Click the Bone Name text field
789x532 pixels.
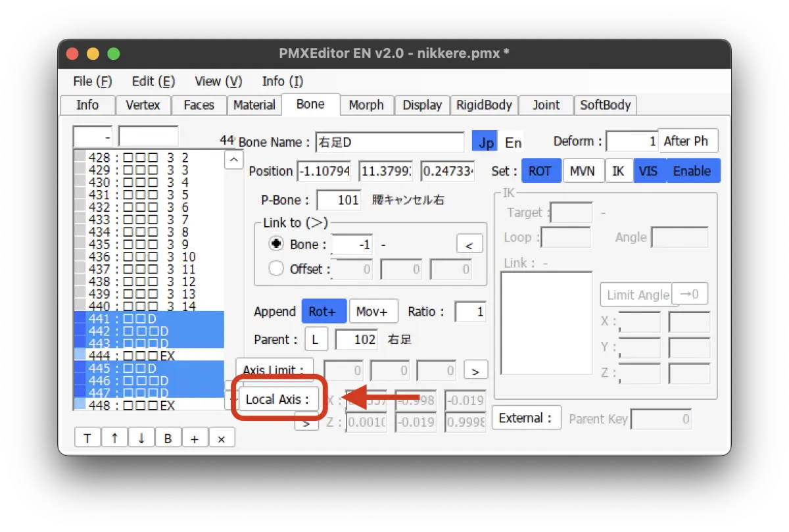390,142
